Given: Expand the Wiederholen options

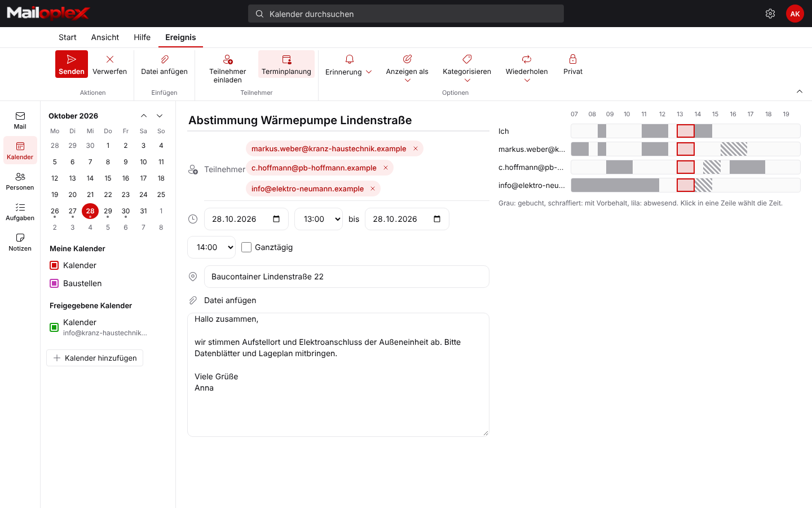Looking at the screenshot, I should [x=527, y=68].
